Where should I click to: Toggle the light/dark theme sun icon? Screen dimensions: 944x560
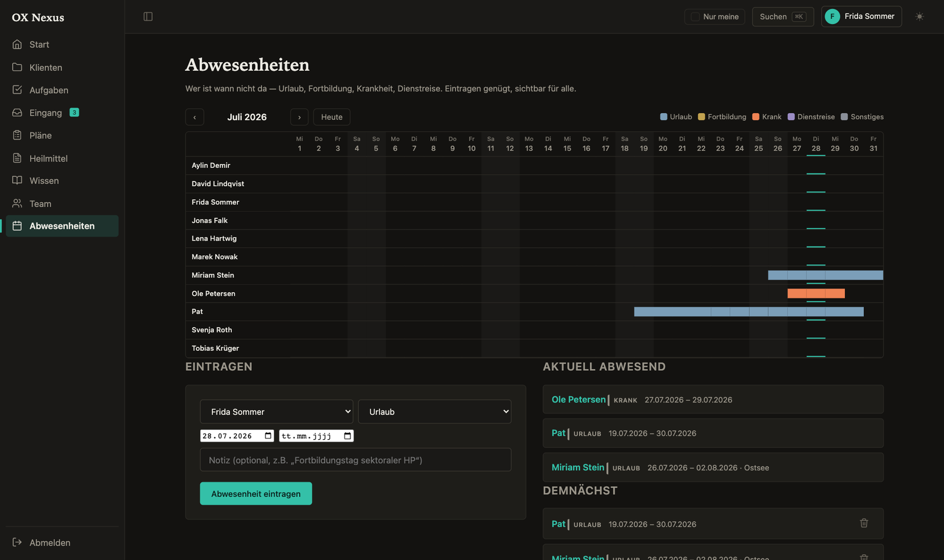(919, 17)
